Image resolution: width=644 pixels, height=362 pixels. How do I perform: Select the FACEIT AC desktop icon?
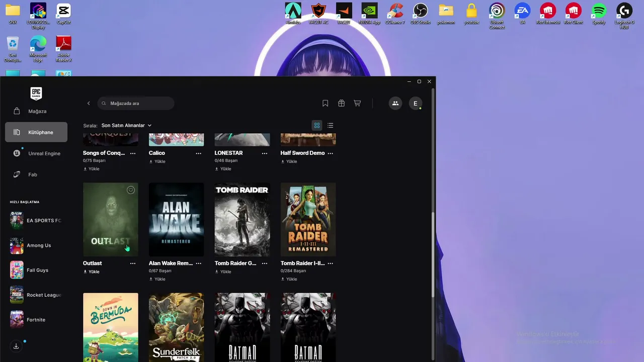pyautogui.click(x=318, y=14)
